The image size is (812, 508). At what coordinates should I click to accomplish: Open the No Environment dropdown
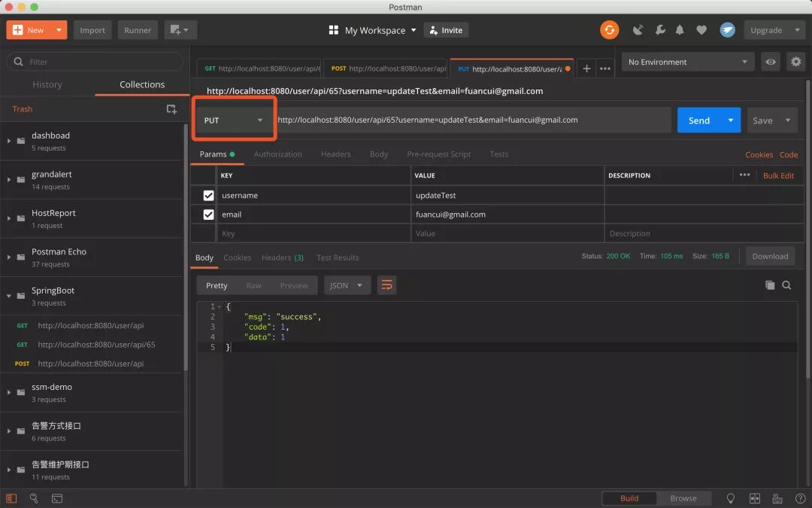coord(688,62)
